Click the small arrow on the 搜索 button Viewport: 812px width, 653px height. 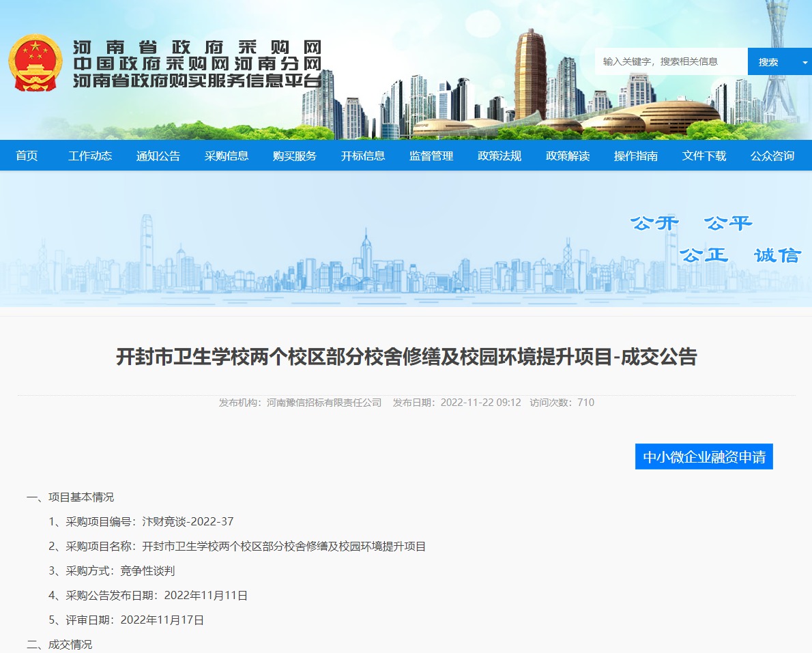pos(805,61)
